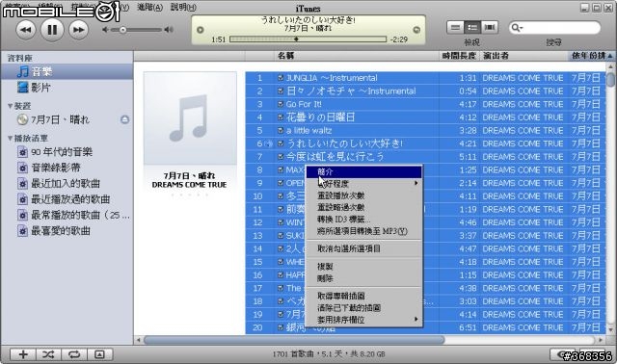Uncheck the 今度は虹を見に行こう track checkbox

[x=281, y=156]
